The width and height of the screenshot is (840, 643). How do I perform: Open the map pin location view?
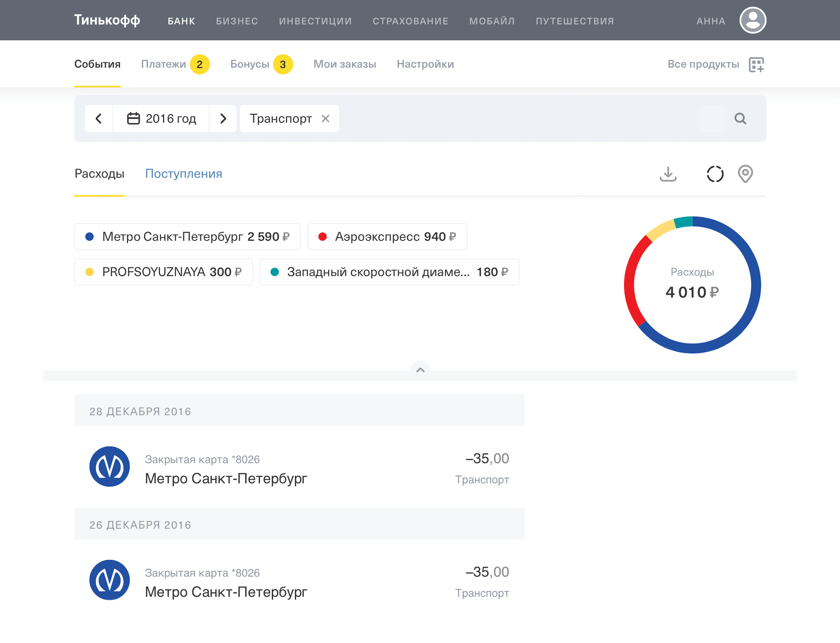[745, 174]
